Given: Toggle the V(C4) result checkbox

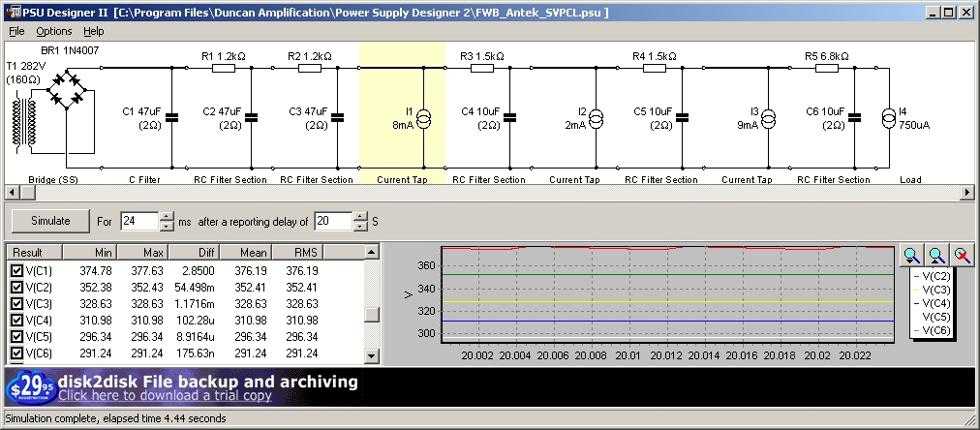Looking at the screenshot, I should (x=16, y=321).
